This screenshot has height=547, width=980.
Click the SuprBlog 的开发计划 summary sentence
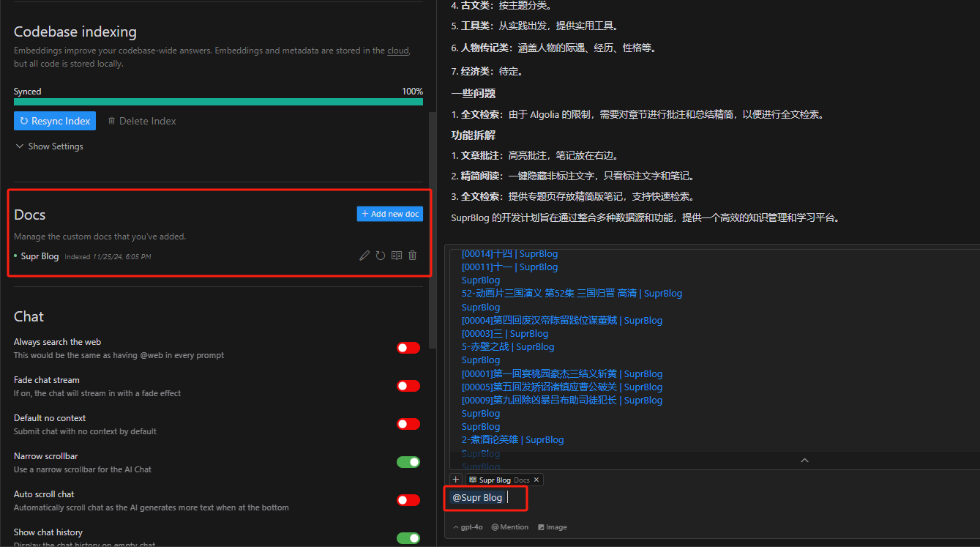(x=646, y=217)
